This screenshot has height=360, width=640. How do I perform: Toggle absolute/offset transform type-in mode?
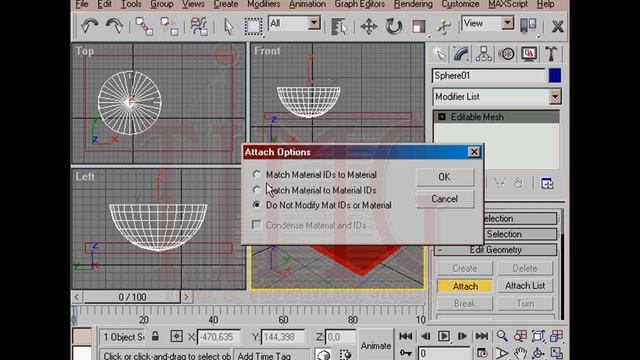176,336
